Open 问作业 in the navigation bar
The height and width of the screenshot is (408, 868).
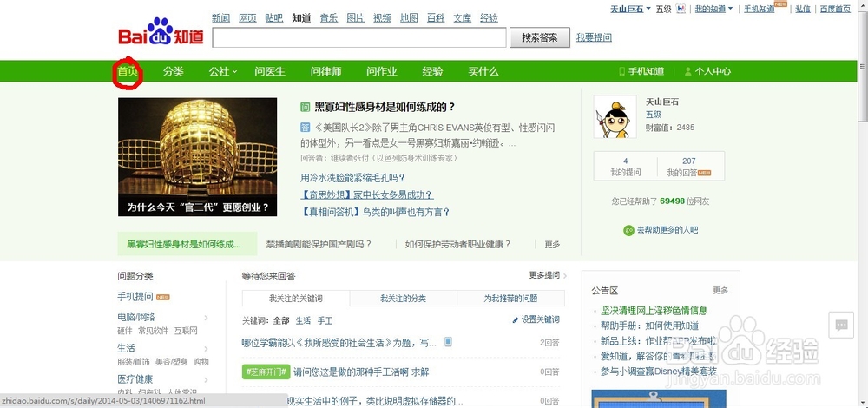(382, 71)
